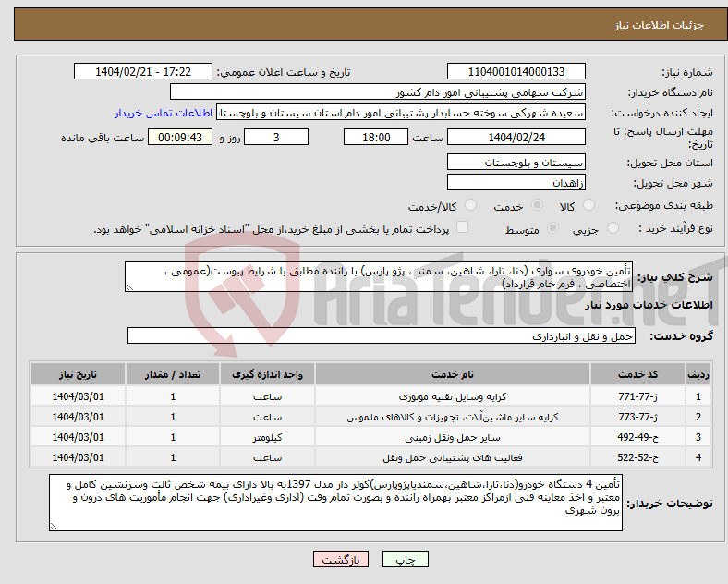Screen dimensions: 728x584
Task: Select the کالا/خدمت radio button
Action: pyautogui.click(x=470, y=205)
